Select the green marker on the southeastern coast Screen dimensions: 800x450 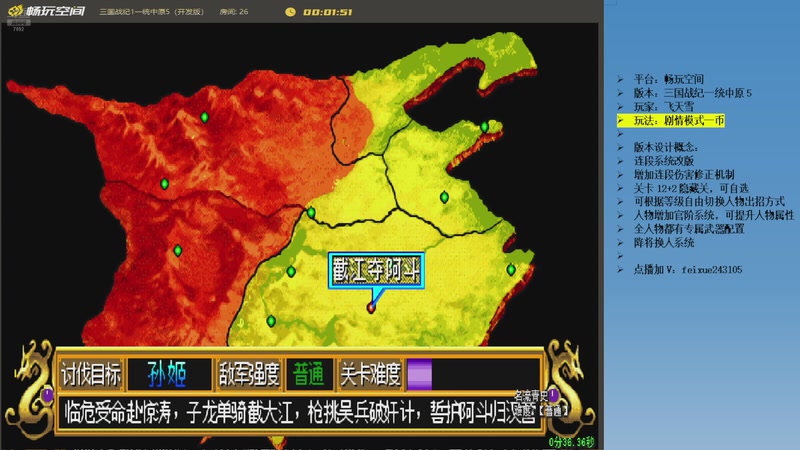(511, 269)
